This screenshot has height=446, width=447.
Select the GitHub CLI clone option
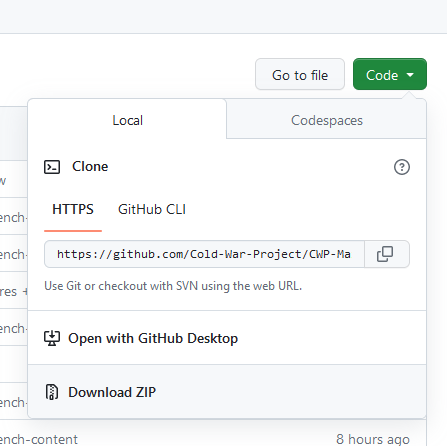coord(152,210)
